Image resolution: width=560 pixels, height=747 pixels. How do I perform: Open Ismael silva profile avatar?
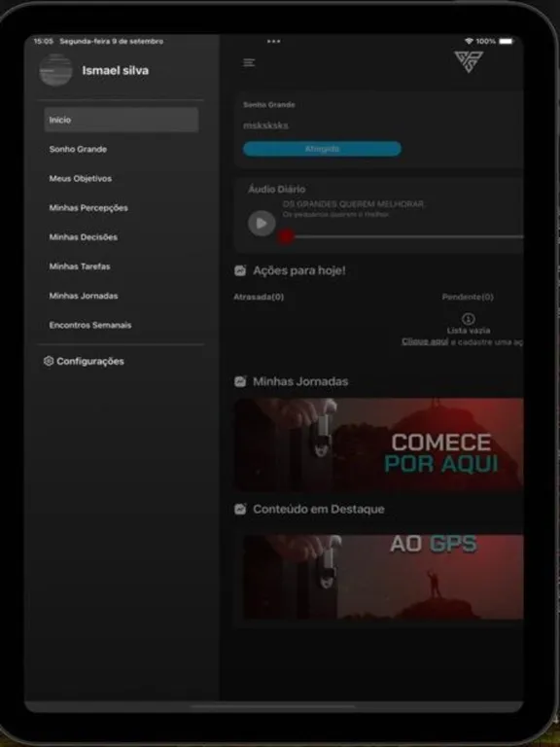tap(55, 70)
